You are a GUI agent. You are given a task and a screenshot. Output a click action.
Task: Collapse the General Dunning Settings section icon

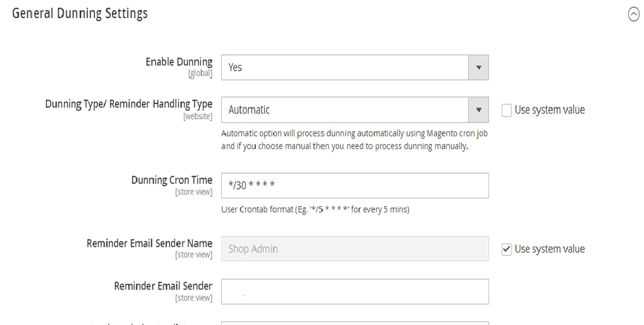(x=633, y=14)
